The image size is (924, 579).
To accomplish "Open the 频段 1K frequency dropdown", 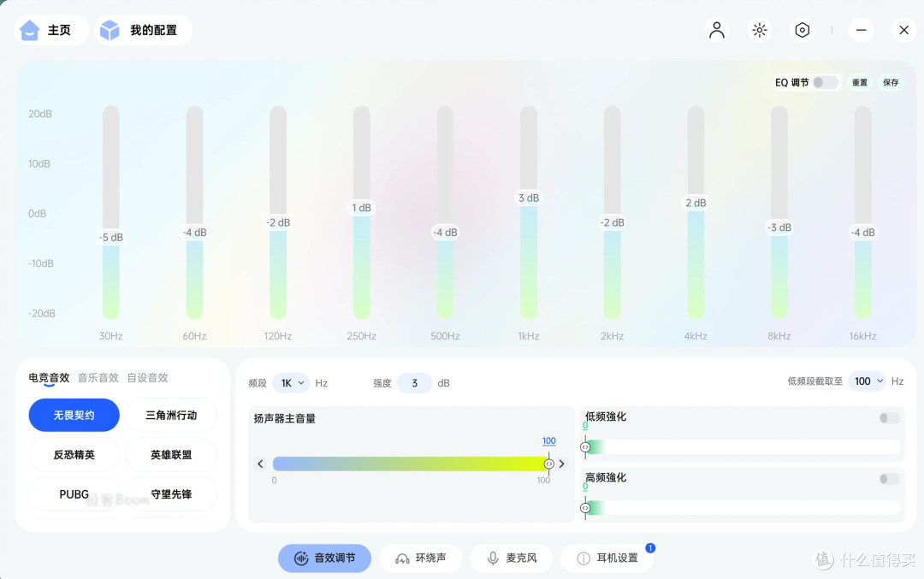I will 291,383.
